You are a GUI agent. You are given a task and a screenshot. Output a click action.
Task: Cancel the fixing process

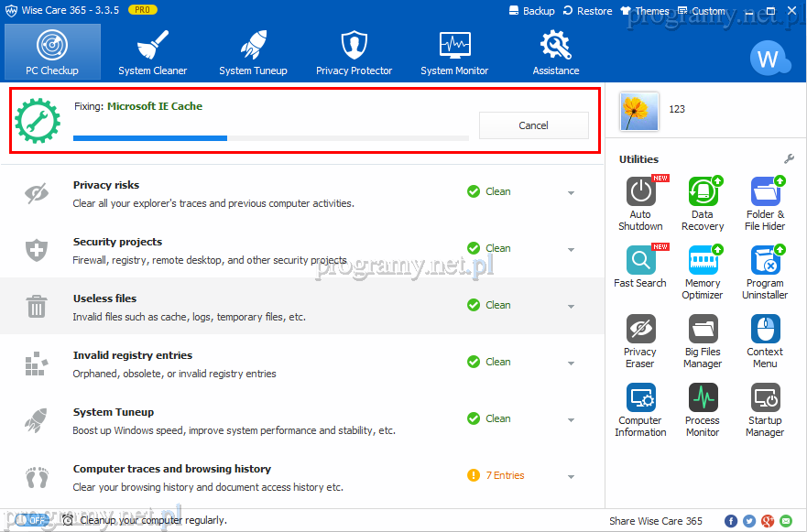click(533, 125)
